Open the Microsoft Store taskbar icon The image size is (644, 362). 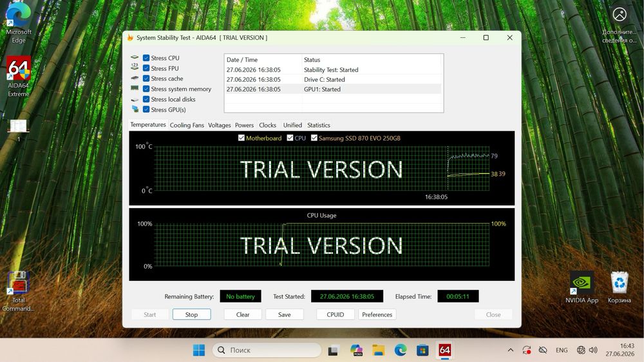(422, 350)
